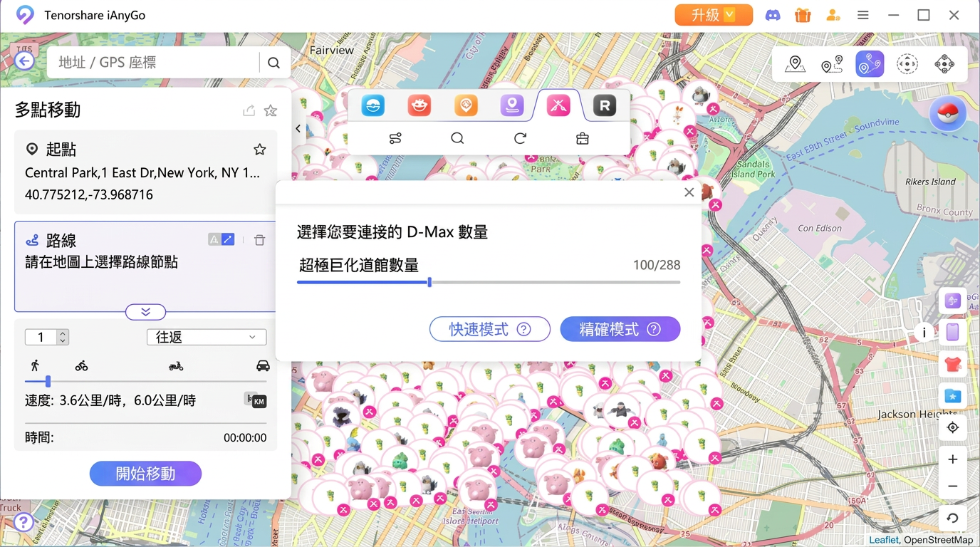
Task: Open the blue starred favorites folder icon
Action: (x=953, y=396)
